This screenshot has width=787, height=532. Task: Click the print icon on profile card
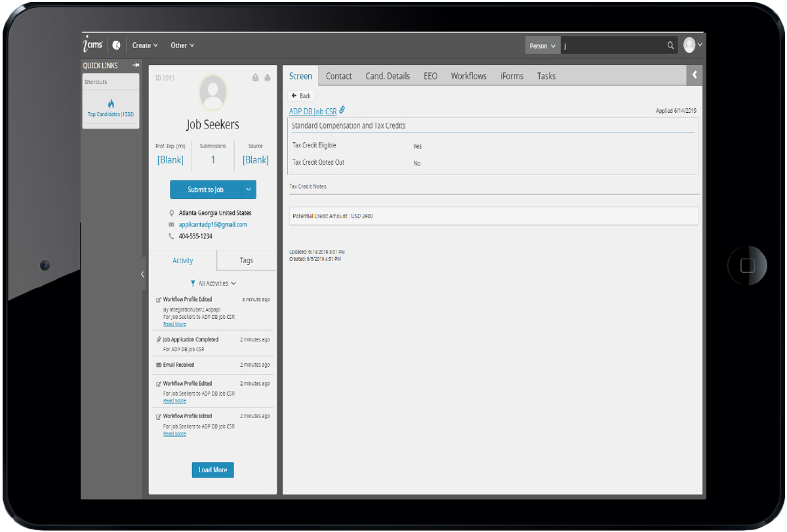(267, 78)
